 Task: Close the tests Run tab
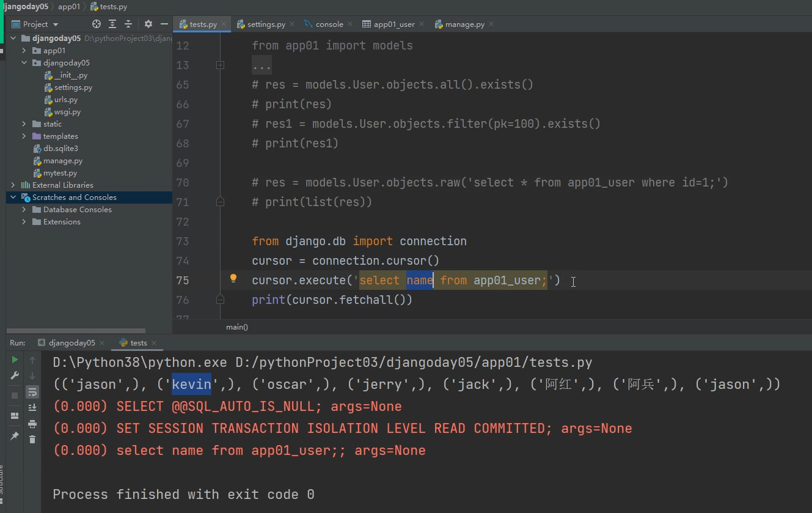click(154, 343)
